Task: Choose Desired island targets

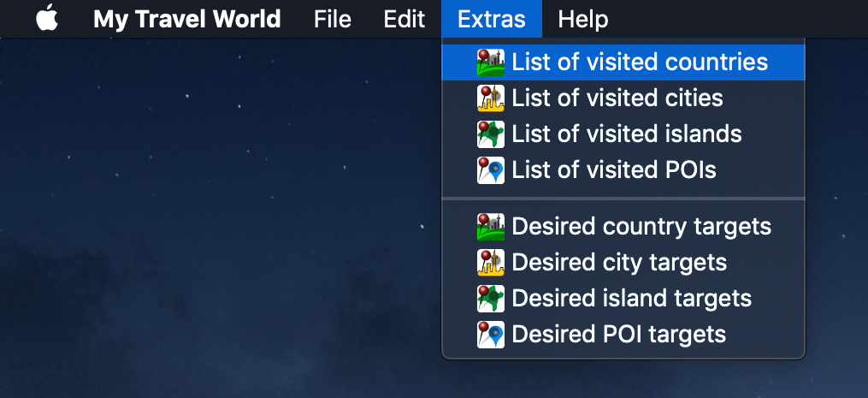Action: click(623, 298)
